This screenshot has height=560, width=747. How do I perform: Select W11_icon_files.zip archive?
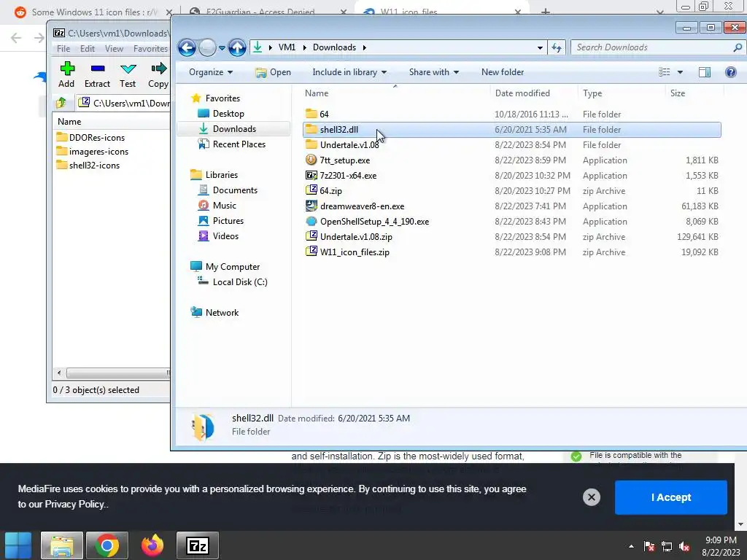tap(511, 252)
